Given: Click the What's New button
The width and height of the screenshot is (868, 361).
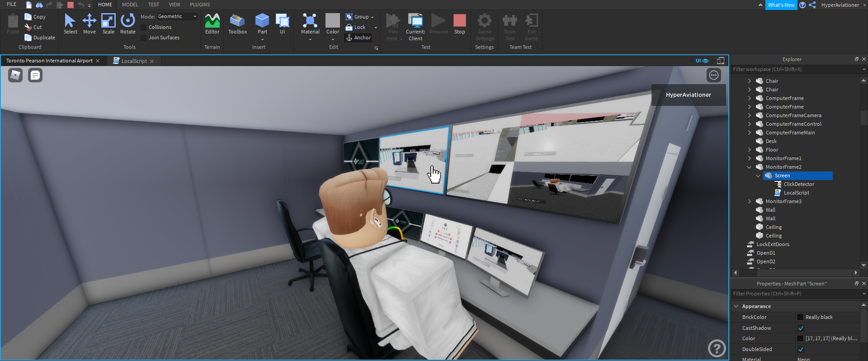Looking at the screenshot, I should [x=781, y=5].
